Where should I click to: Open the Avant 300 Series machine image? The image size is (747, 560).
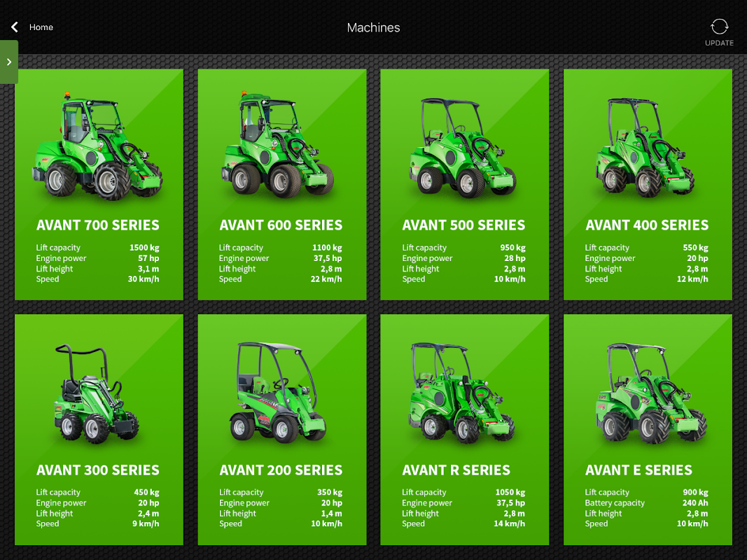[x=97, y=394]
